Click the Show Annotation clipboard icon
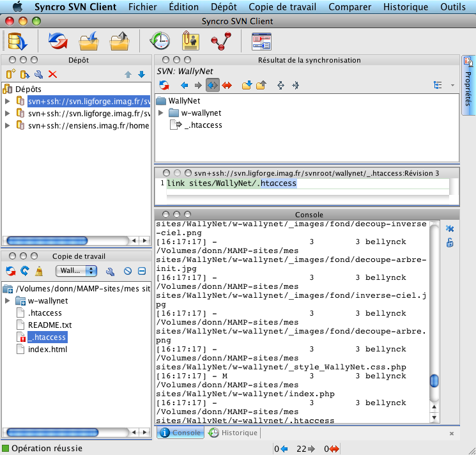 coord(190,41)
